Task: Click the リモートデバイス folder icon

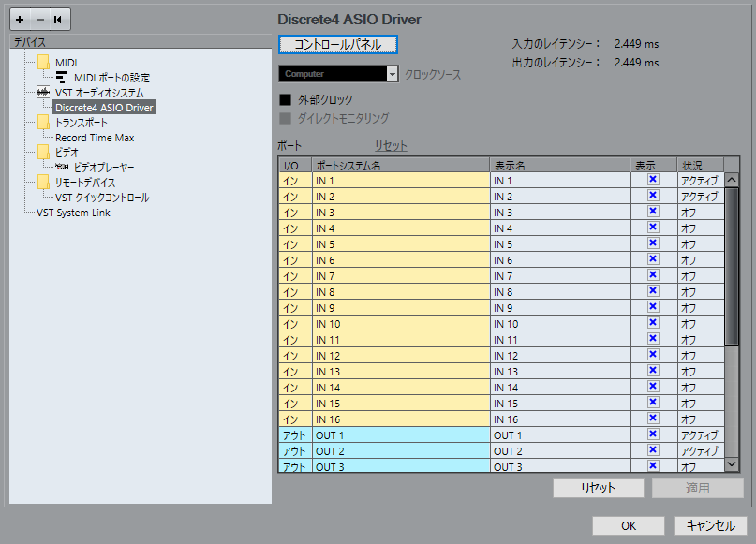Action: pos(43,182)
